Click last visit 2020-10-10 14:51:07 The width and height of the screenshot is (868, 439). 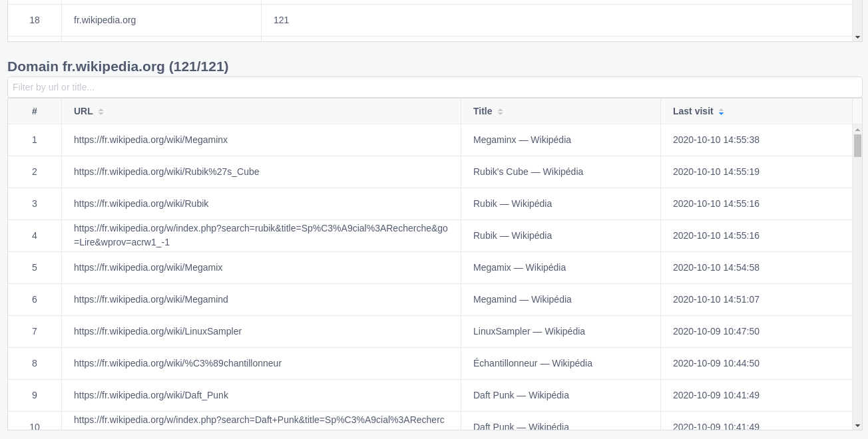(716, 299)
